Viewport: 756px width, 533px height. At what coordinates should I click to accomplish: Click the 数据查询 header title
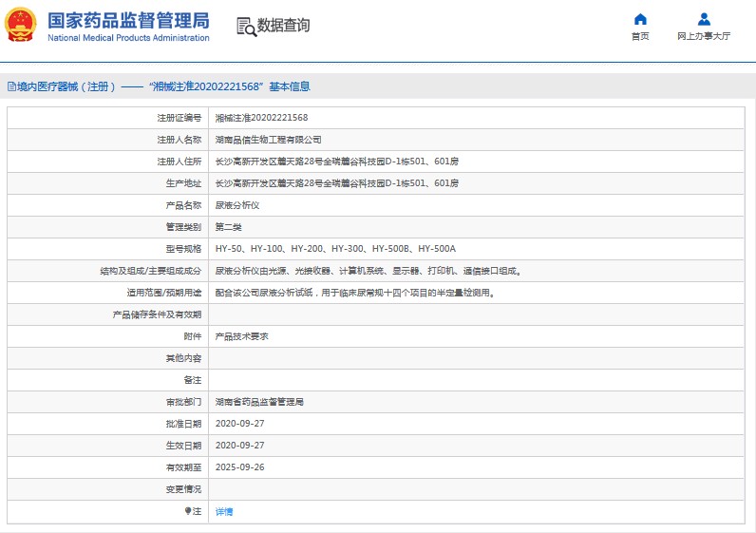[283, 26]
